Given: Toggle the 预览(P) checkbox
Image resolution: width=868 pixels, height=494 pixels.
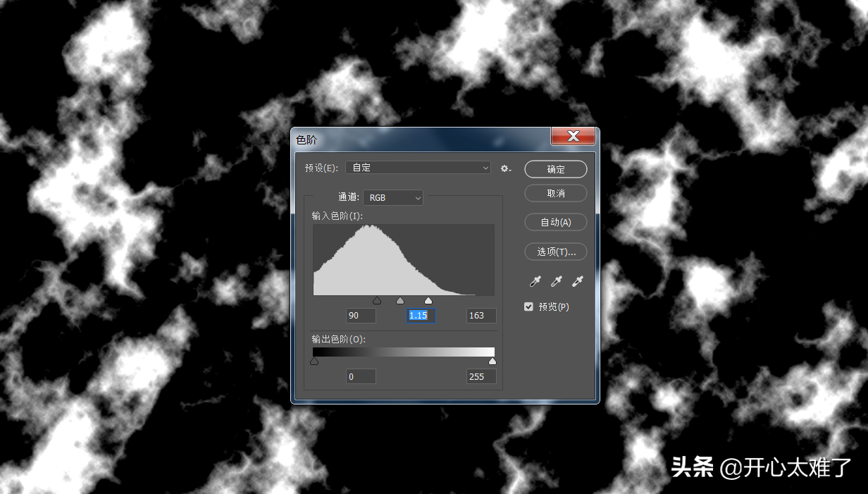Looking at the screenshot, I should point(528,307).
